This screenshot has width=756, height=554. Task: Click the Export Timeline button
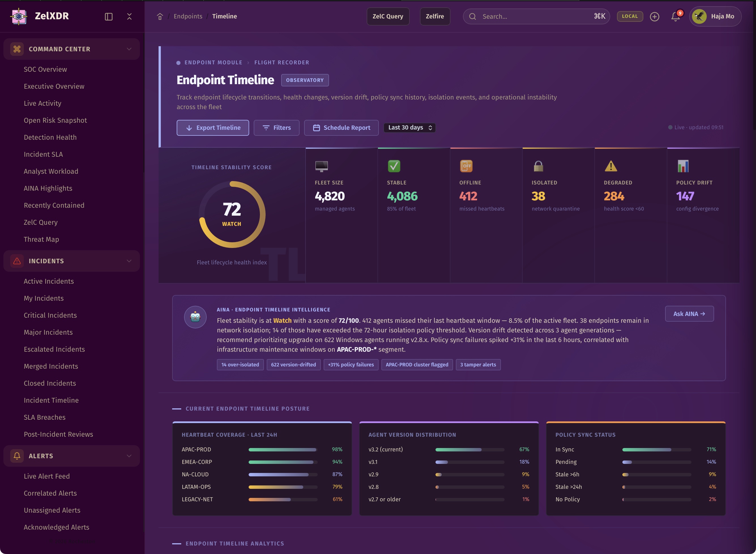click(212, 128)
